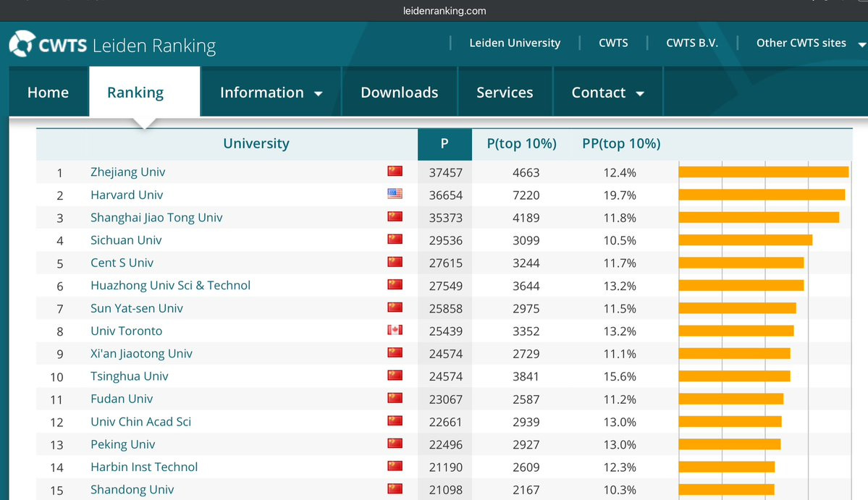Open the CWTS top link
The image size is (868, 500).
(x=613, y=43)
